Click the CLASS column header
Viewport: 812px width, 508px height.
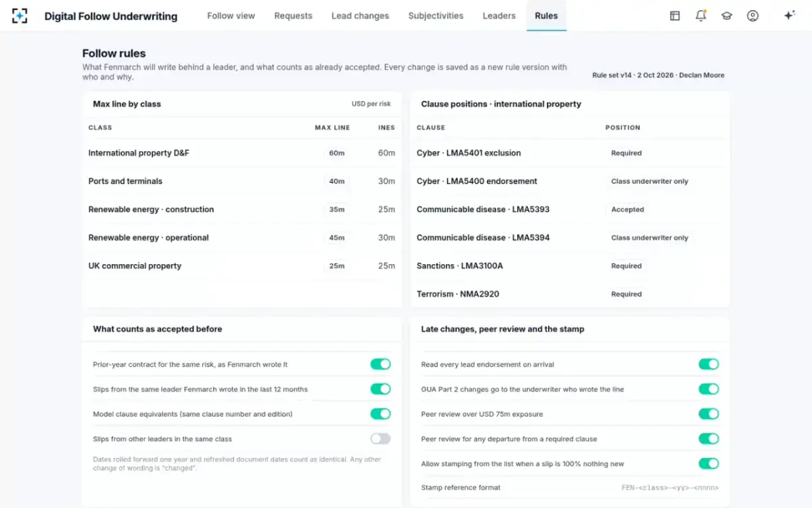(x=100, y=127)
